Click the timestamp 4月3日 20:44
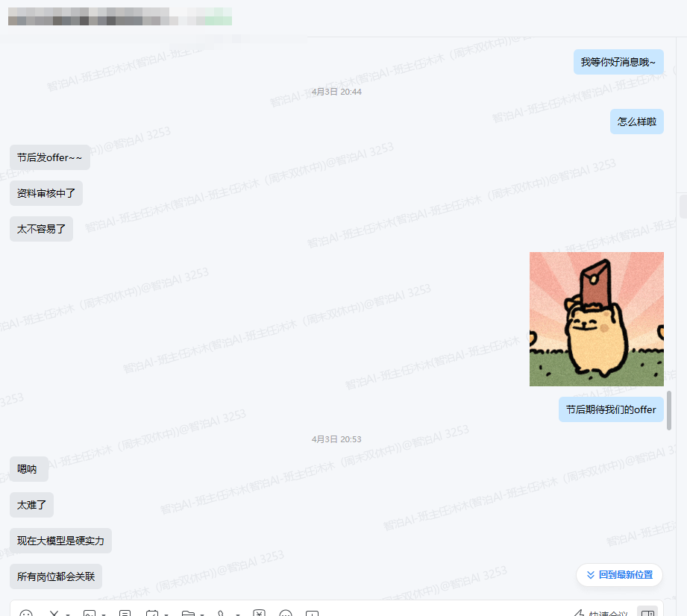Image resolution: width=687 pixels, height=616 pixels. point(336,92)
